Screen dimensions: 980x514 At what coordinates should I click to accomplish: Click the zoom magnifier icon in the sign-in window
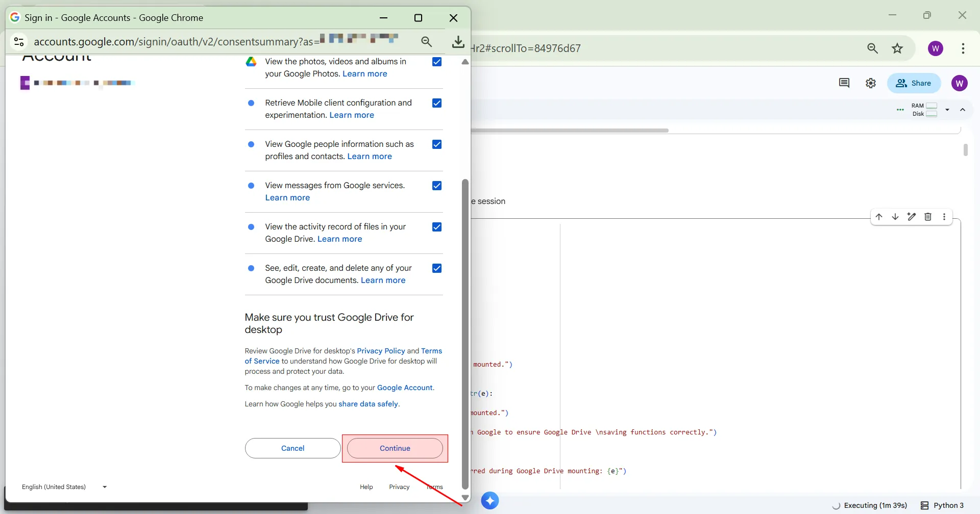(427, 42)
